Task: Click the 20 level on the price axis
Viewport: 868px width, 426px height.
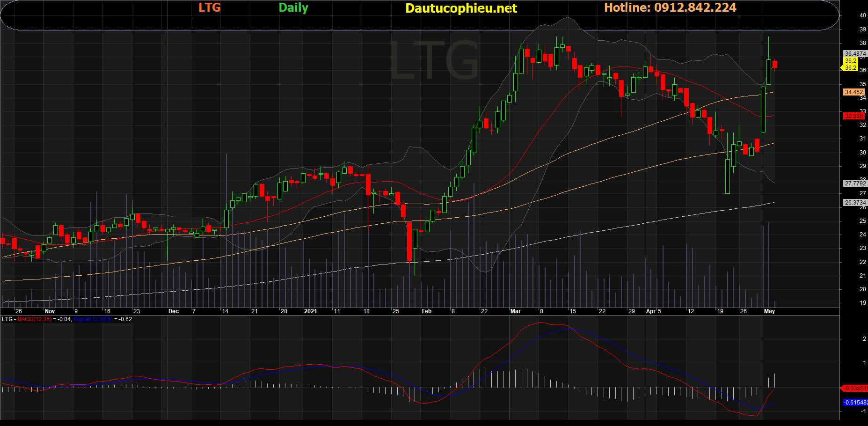Action: 862,289
